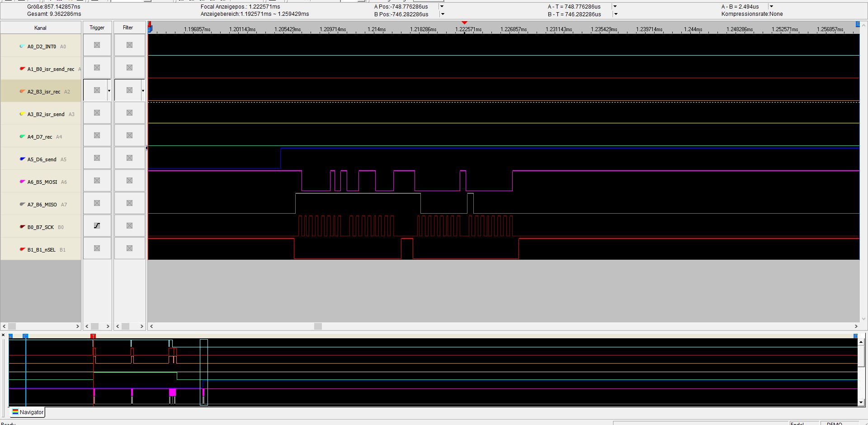868x425 pixels.
Task: Open the A - T measurement dropdown
Action: (x=615, y=6)
